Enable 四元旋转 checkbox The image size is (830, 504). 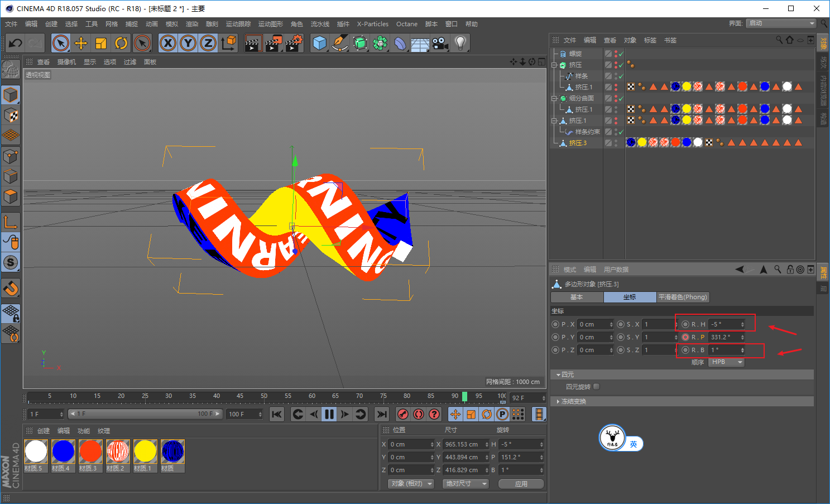tap(597, 386)
